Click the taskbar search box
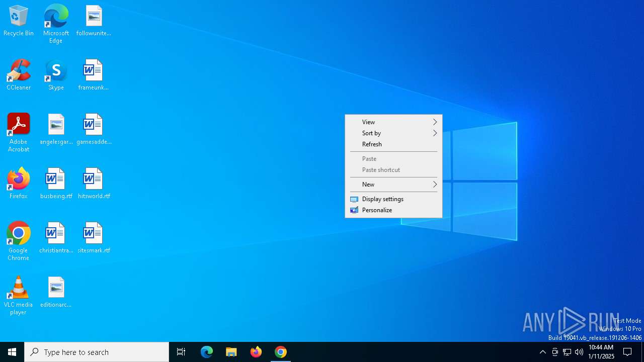The image size is (644, 362). click(97, 352)
